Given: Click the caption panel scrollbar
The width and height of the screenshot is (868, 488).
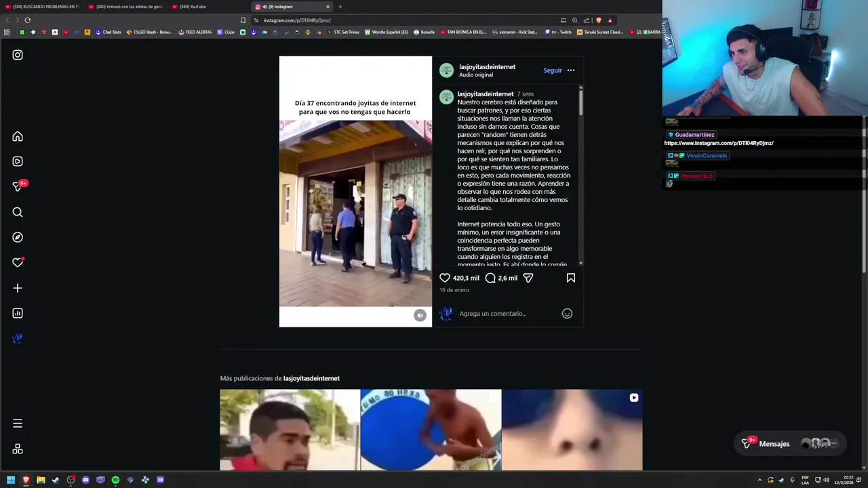Looking at the screenshot, I should (x=580, y=102).
